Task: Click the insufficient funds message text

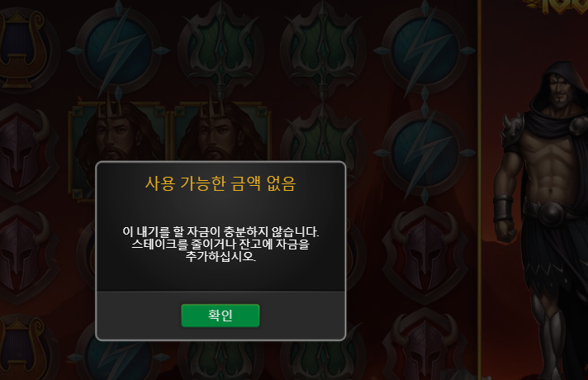Action: pos(220,244)
